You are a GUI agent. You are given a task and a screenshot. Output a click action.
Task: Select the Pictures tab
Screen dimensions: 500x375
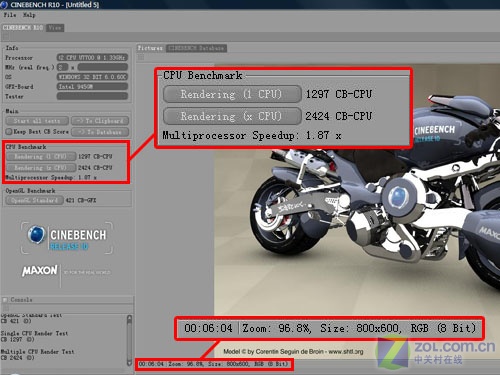point(150,48)
